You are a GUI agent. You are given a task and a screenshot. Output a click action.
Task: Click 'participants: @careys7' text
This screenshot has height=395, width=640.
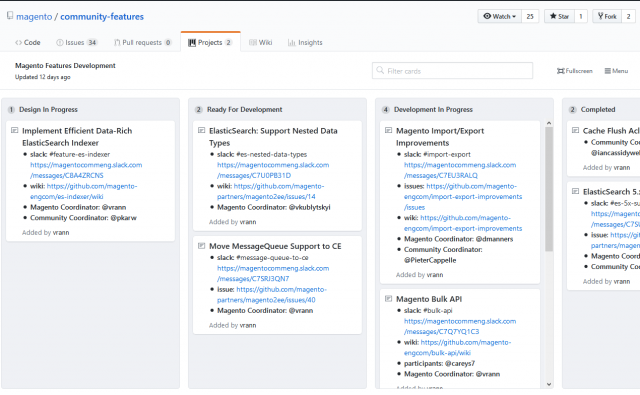[x=440, y=364]
